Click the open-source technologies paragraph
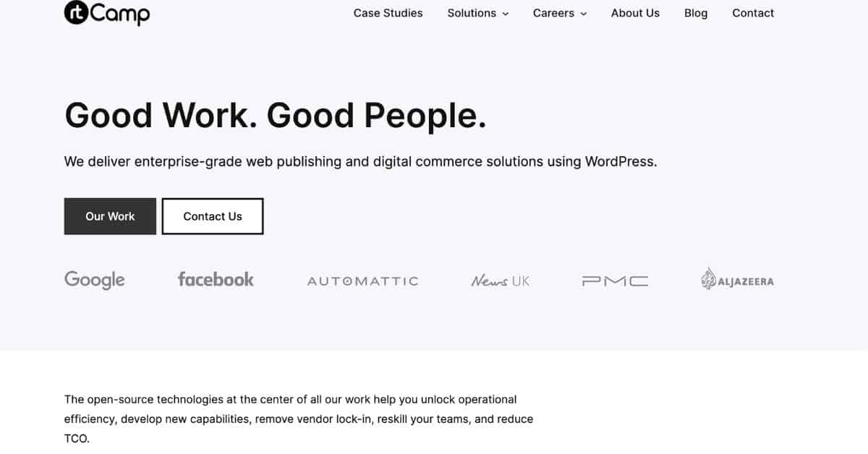This screenshot has width=868, height=454. (298, 419)
